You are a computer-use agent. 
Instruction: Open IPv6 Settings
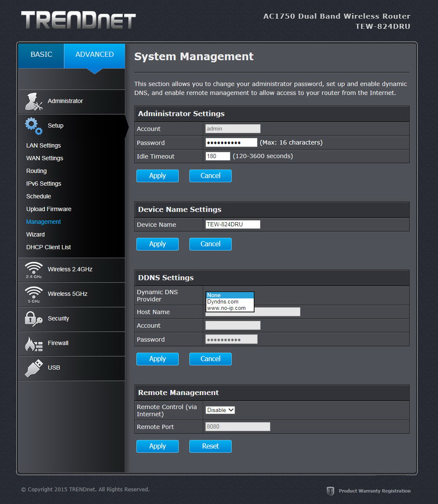(x=44, y=184)
